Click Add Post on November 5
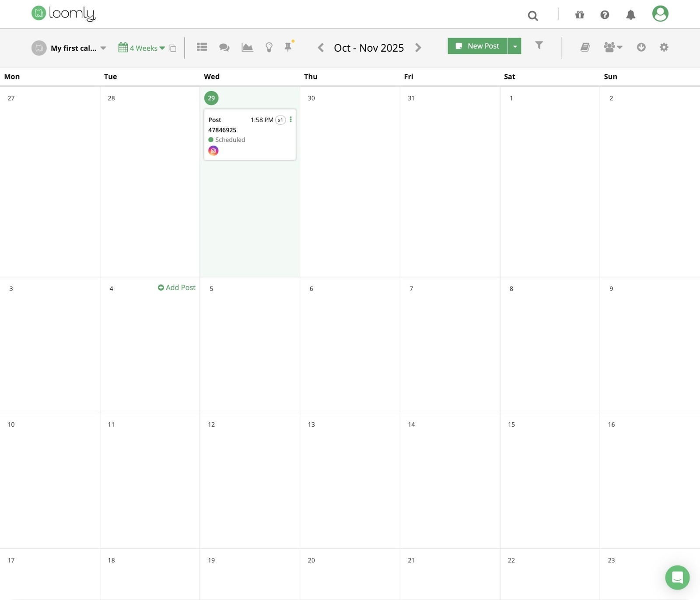The image size is (700, 600). 176,288
